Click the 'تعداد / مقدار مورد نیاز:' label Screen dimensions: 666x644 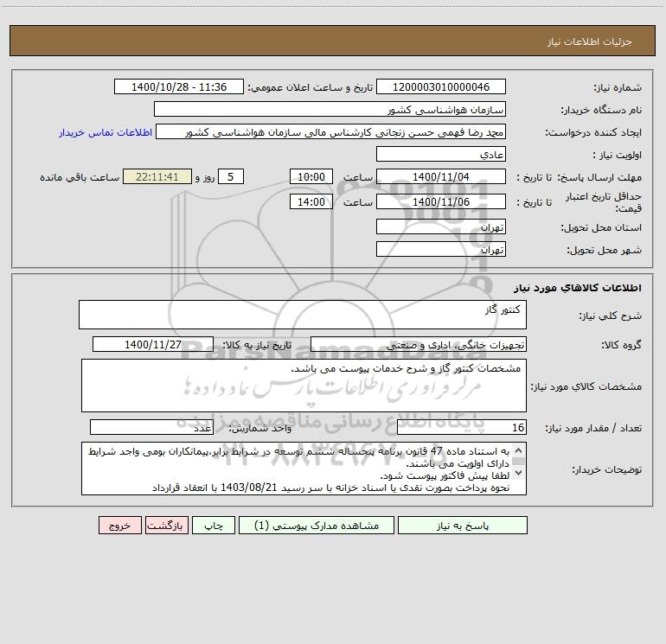(x=593, y=429)
